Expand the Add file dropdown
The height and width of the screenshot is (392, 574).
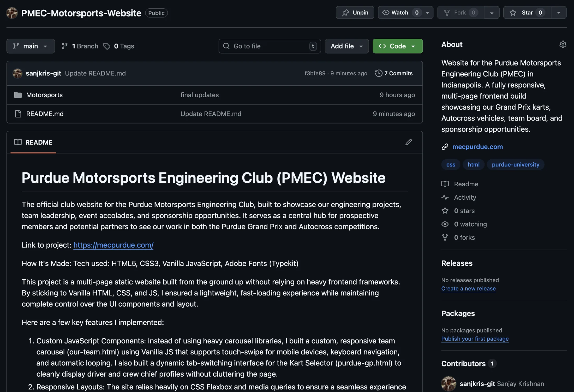pyautogui.click(x=347, y=46)
